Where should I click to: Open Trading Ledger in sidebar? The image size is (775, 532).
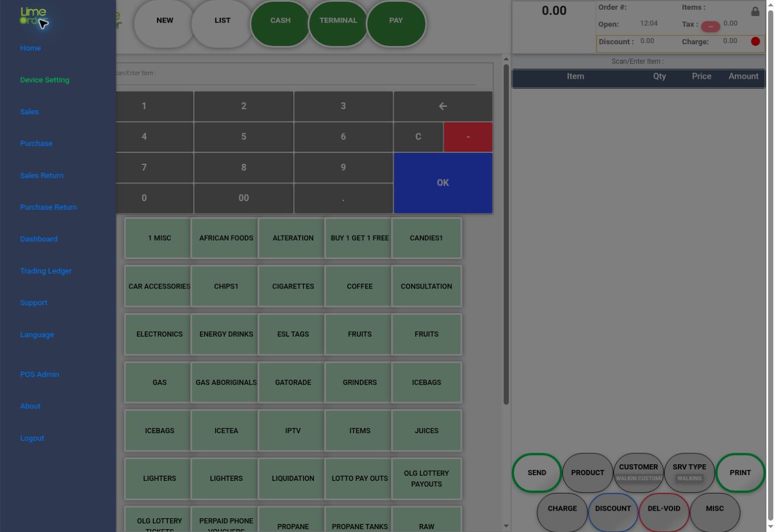click(46, 271)
